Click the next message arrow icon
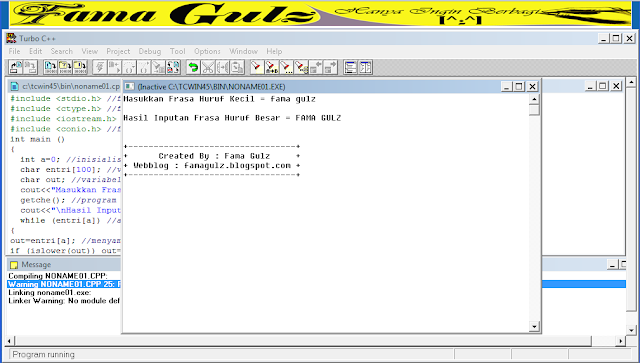The width and height of the screenshot is (640, 363). click(330, 67)
